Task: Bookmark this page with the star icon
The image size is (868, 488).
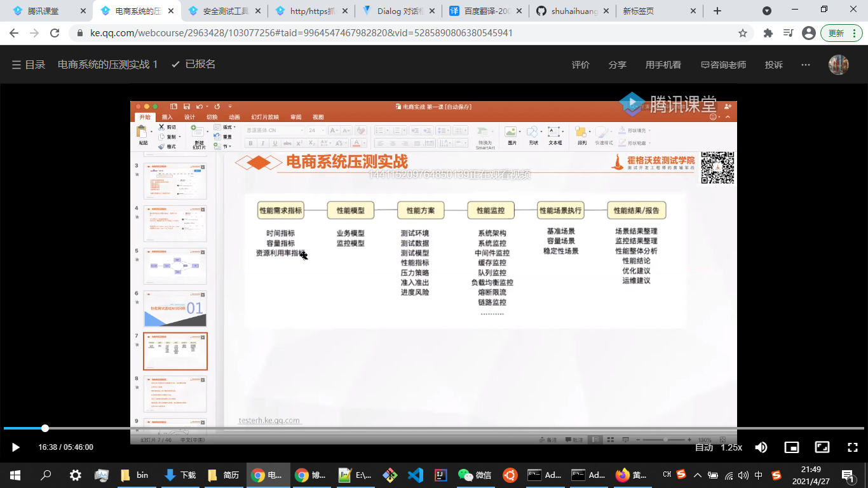Action: [x=743, y=33]
